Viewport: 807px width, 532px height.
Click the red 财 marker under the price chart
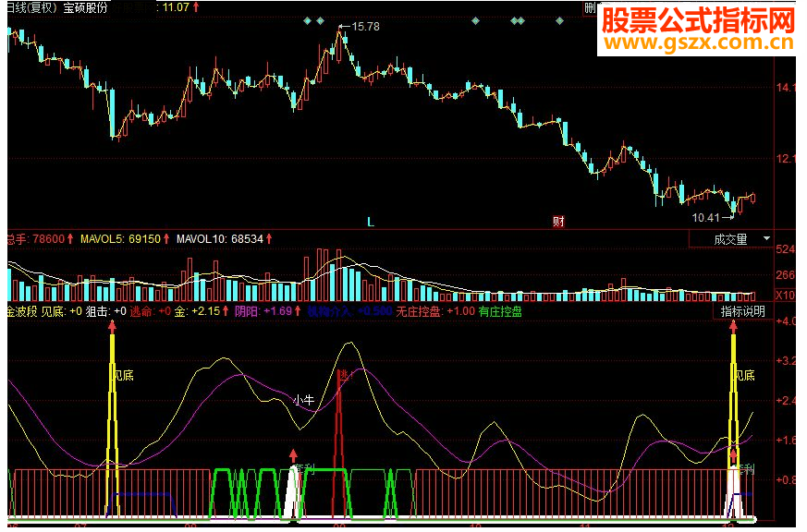(558, 222)
